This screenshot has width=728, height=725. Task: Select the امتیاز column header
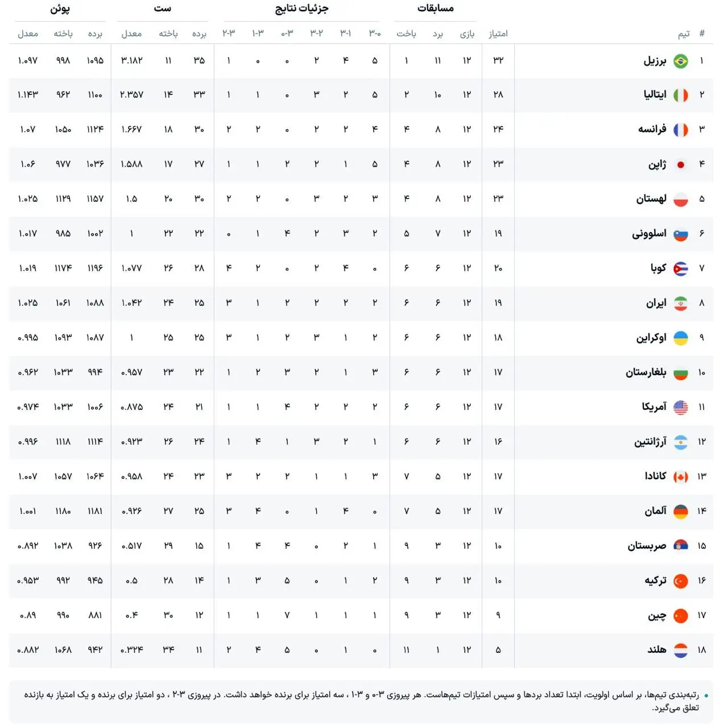(x=498, y=34)
